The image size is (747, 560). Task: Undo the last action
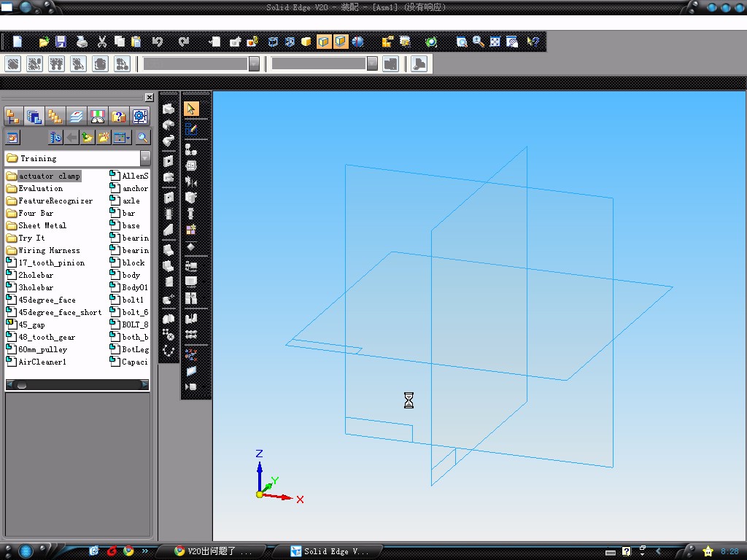coord(158,42)
